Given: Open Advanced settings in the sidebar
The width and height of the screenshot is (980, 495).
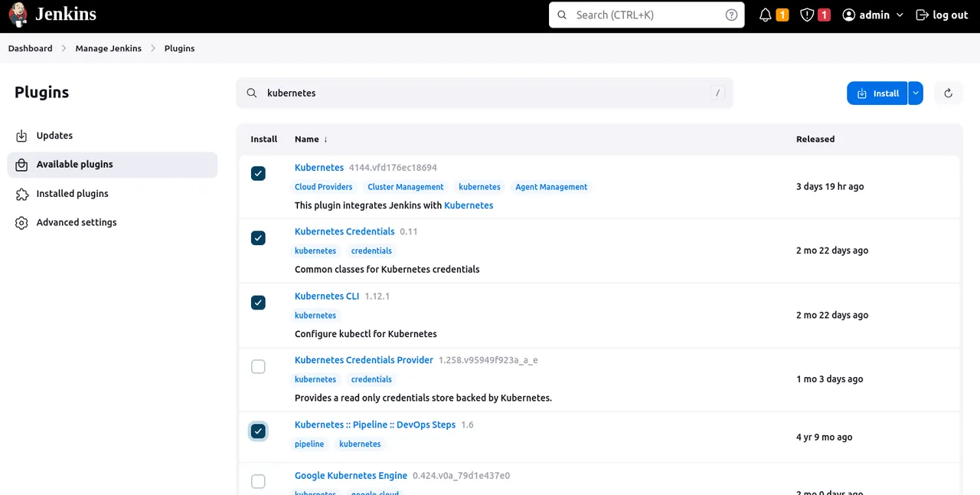Looking at the screenshot, I should (113, 223).
